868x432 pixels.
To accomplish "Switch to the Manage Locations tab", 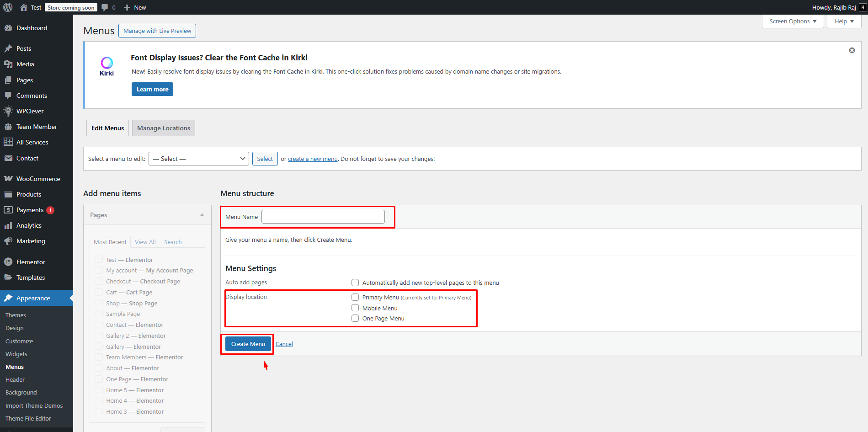I will click(164, 128).
